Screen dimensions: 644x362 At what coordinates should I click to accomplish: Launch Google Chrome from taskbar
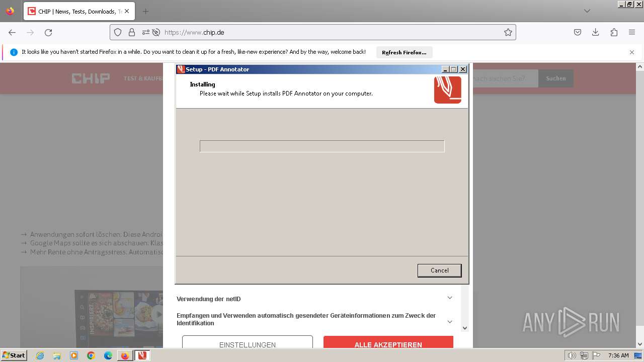[x=91, y=355]
